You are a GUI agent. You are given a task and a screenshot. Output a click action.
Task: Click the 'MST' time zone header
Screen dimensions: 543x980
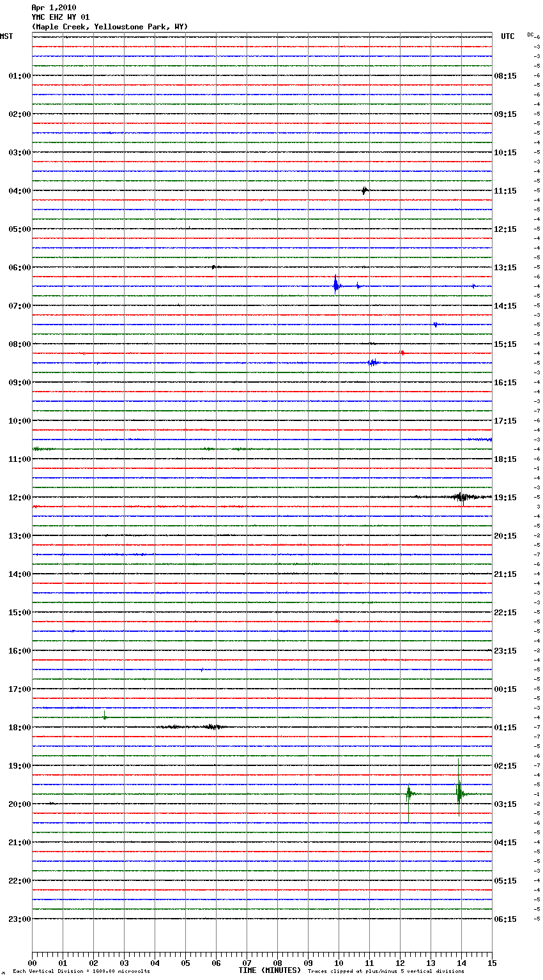[6, 36]
